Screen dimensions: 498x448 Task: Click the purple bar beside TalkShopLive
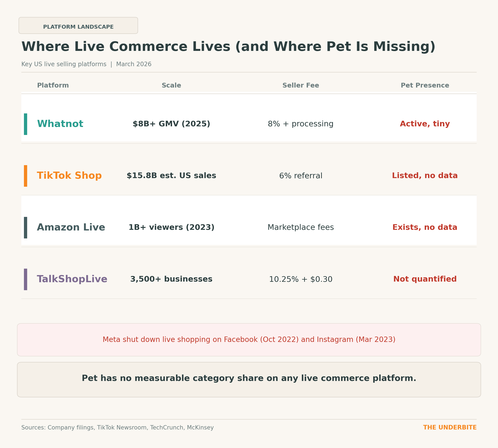tap(26, 279)
